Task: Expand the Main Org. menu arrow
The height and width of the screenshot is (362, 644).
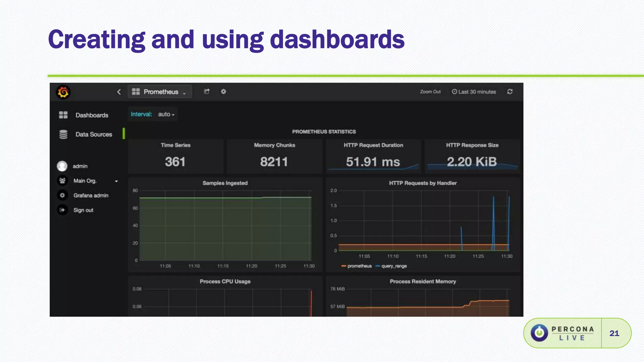Action: [x=116, y=181]
